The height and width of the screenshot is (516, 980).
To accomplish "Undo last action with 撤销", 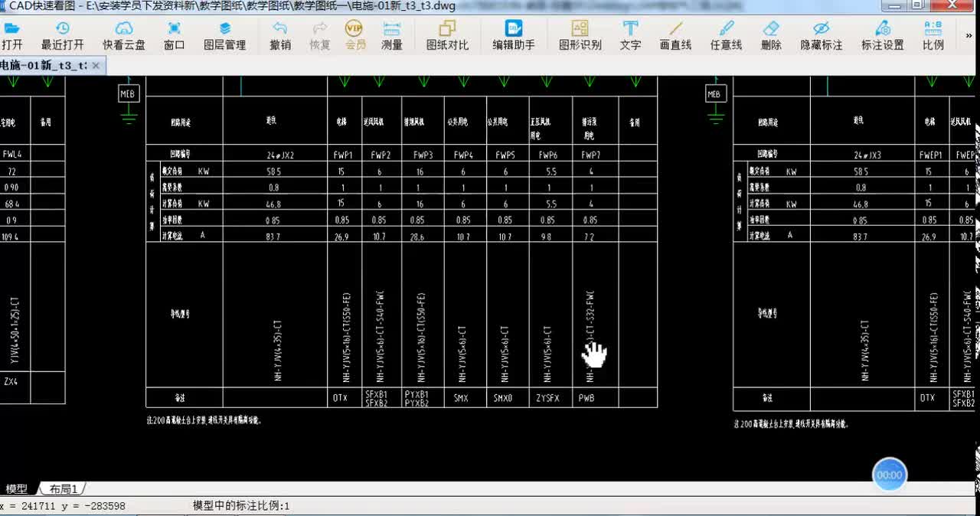I will (280, 36).
